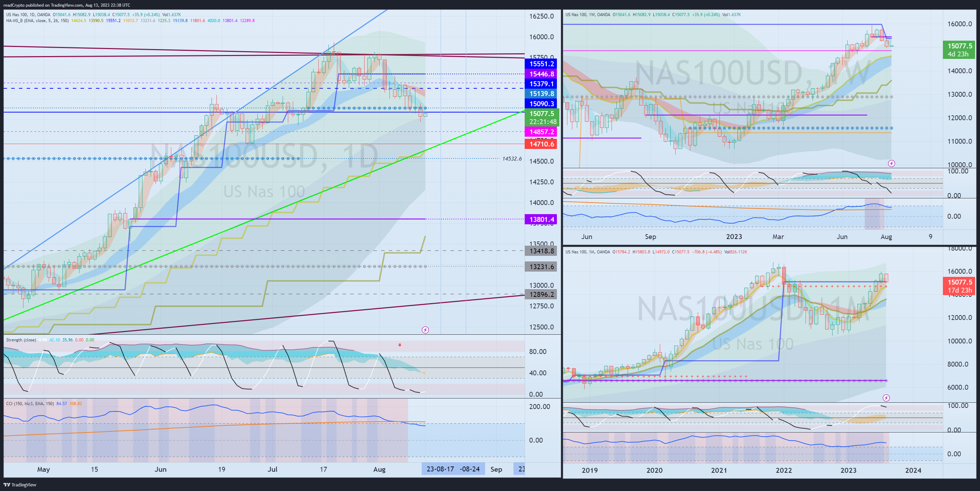Select the 15551.2 blue price label

[540, 64]
